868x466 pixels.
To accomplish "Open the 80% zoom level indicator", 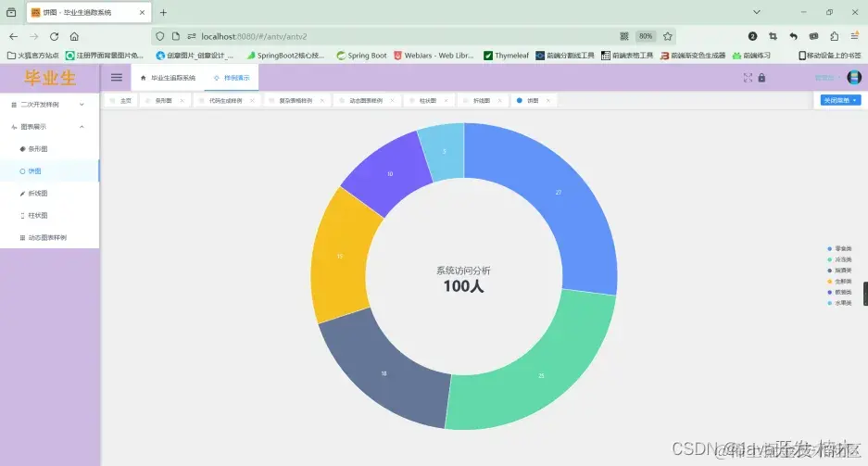I will pos(646,36).
